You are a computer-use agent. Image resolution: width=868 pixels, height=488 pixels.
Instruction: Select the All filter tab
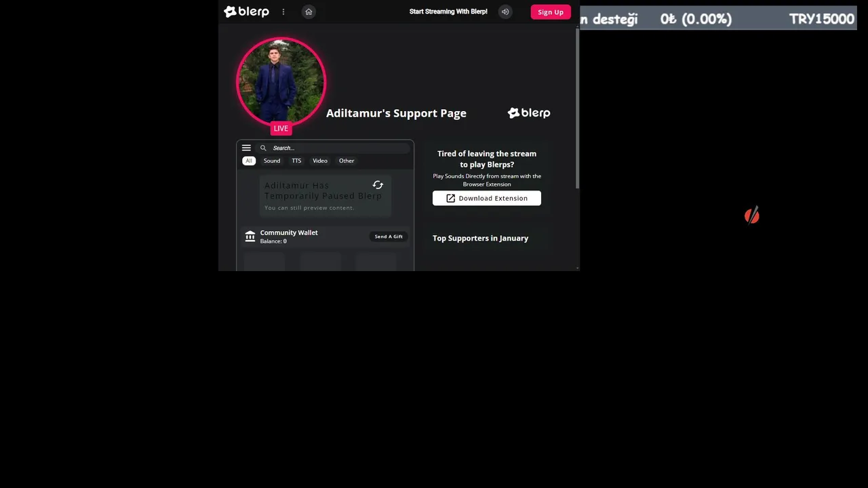pos(249,161)
